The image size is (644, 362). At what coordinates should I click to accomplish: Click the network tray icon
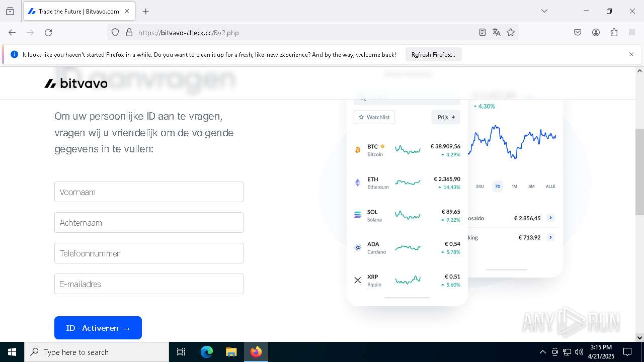point(567,352)
